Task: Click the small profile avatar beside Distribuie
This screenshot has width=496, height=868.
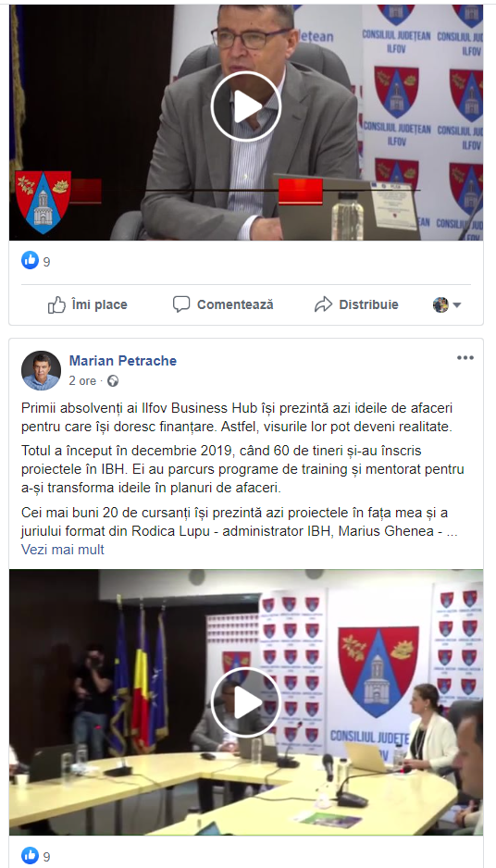Action: [440, 304]
